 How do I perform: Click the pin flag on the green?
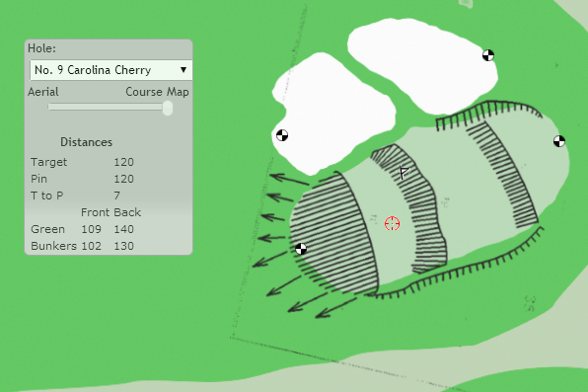point(404,173)
